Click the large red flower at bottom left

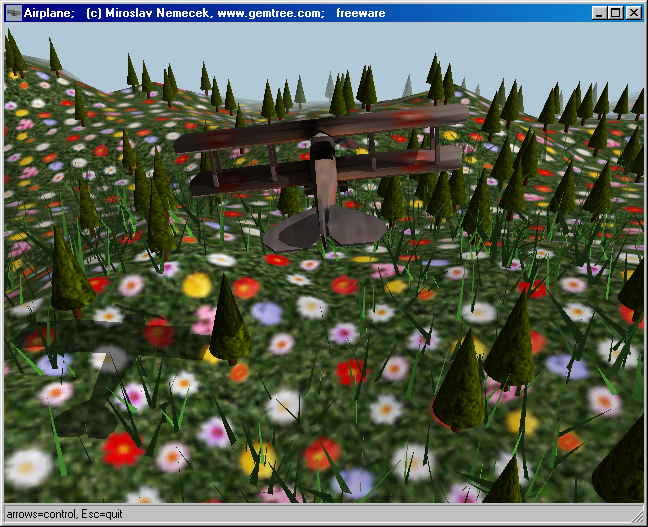(x=122, y=447)
